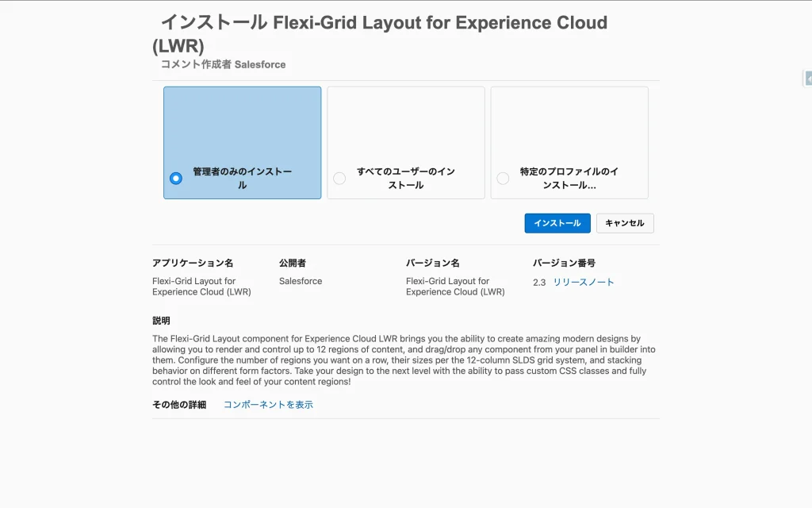Screen dimensions: 812x508
Task: Click the アプリケーション名 column heading
Action: pyautogui.click(x=193, y=263)
